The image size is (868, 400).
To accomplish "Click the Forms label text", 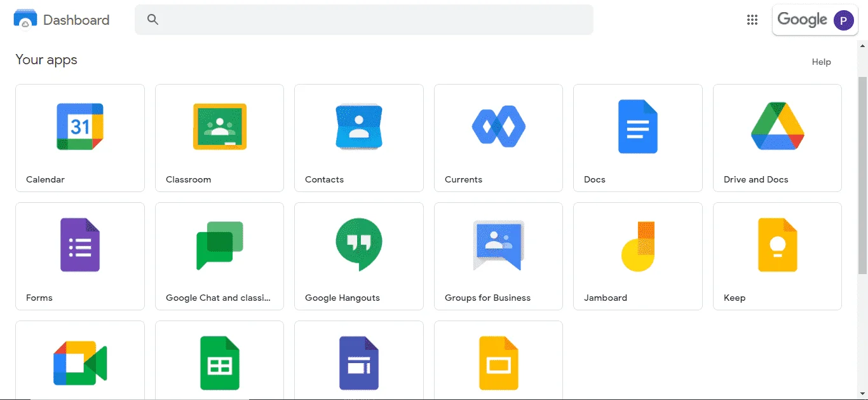I will point(39,298).
